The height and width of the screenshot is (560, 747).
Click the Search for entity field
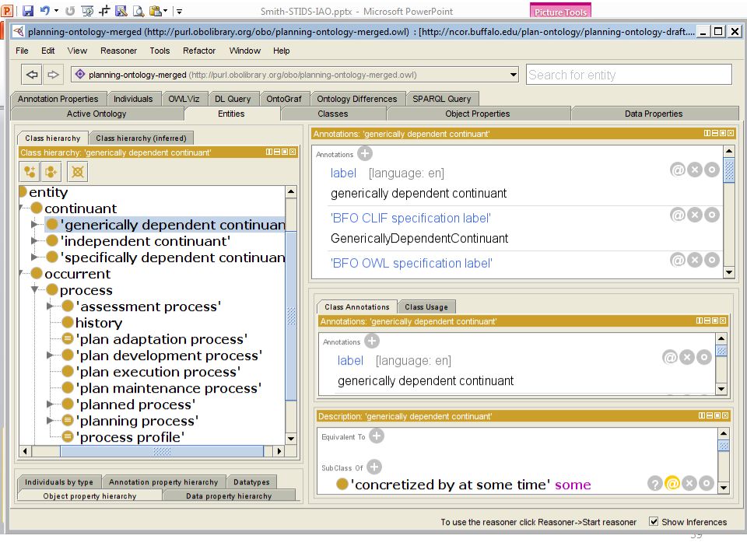[x=629, y=75]
